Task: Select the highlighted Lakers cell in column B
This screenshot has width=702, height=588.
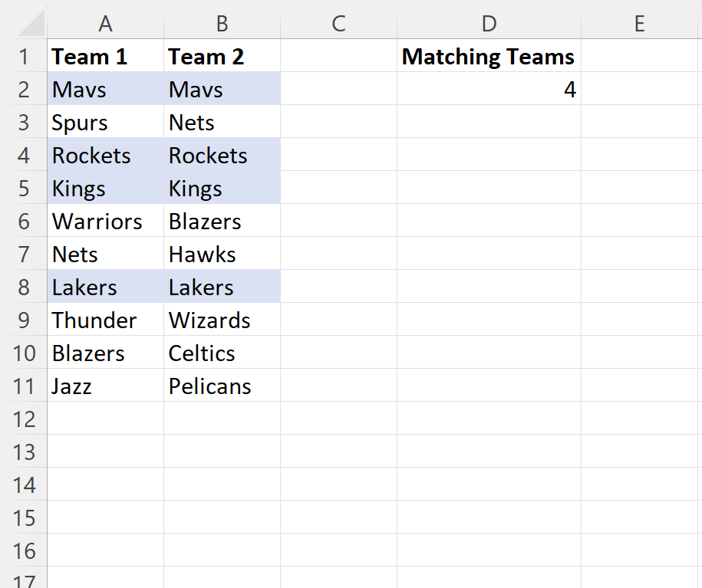Action: point(222,287)
